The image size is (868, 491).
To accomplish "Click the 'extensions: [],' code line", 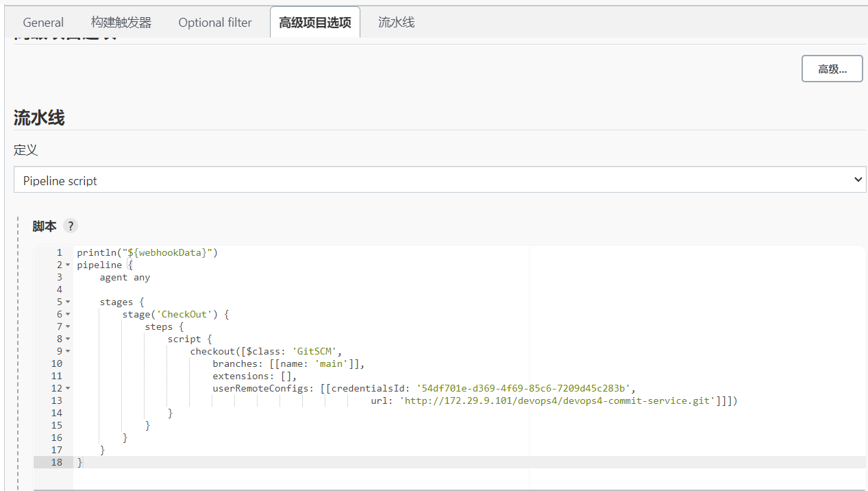I will tap(255, 376).
